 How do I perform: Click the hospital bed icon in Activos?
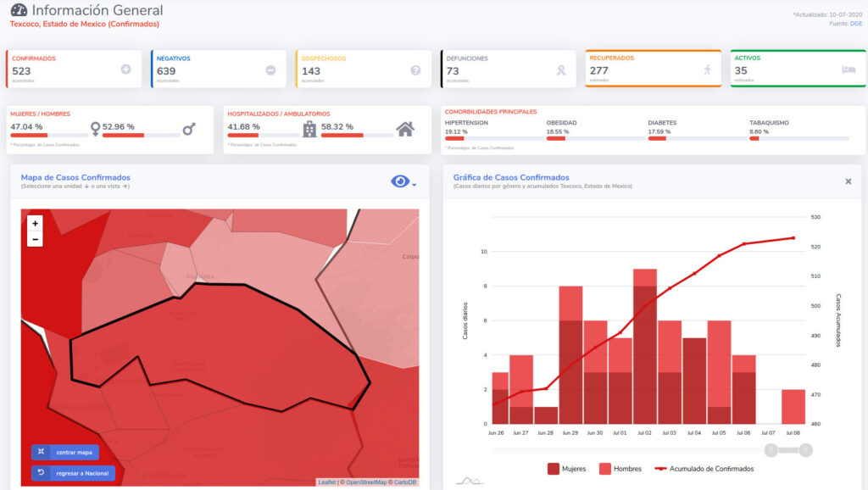click(x=849, y=70)
